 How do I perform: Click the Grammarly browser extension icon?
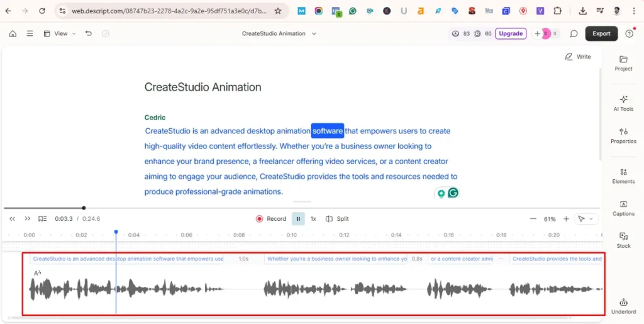352,11
